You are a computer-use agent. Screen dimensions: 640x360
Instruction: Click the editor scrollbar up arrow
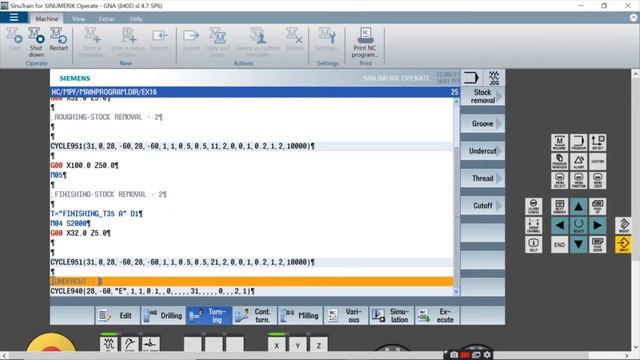(x=456, y=102)
